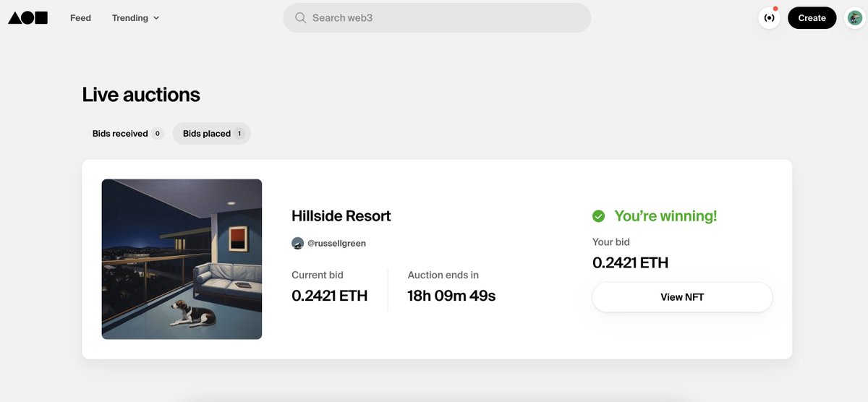Visit @russellgreen creator profile
The image size is (868, 402).
tap(329, 244)
